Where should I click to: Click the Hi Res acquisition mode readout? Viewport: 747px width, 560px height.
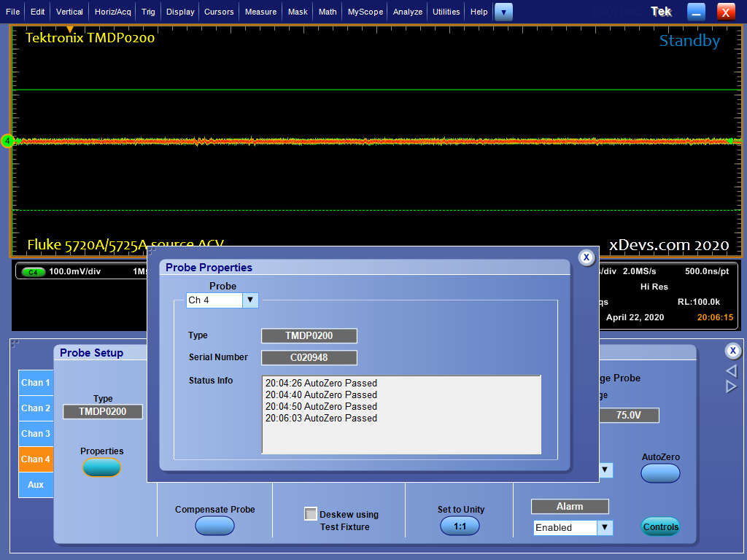pos(654,287)
